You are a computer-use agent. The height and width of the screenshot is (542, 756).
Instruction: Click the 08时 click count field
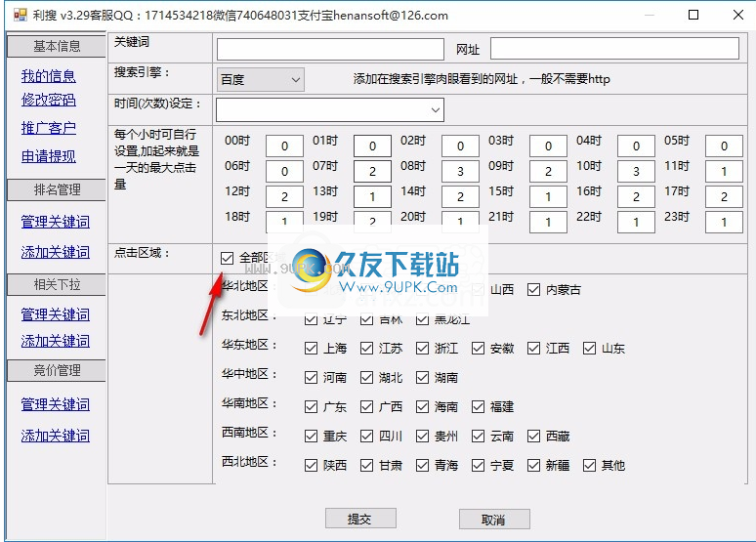pyautogui.click(x=460, y=171)
